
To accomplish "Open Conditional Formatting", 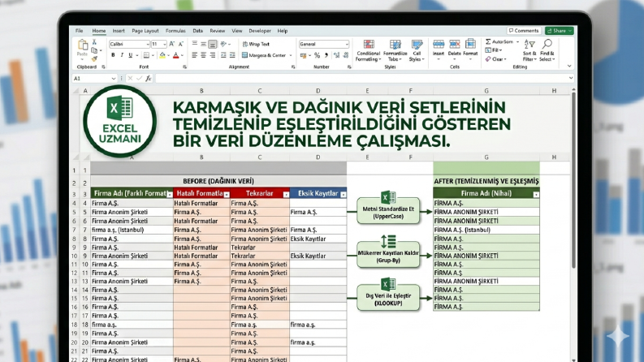I will (369, 50).
